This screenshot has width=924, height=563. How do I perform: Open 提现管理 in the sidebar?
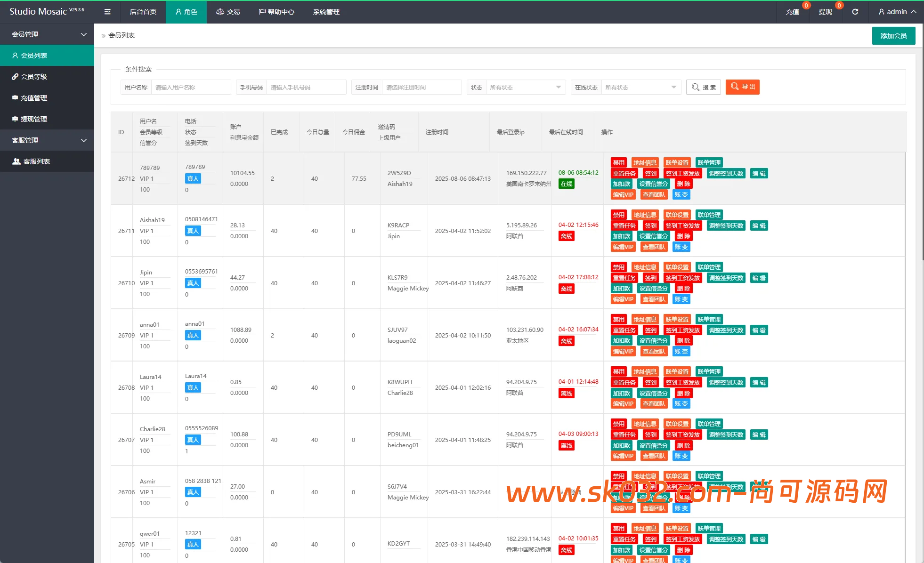click(x=33, y=119)
